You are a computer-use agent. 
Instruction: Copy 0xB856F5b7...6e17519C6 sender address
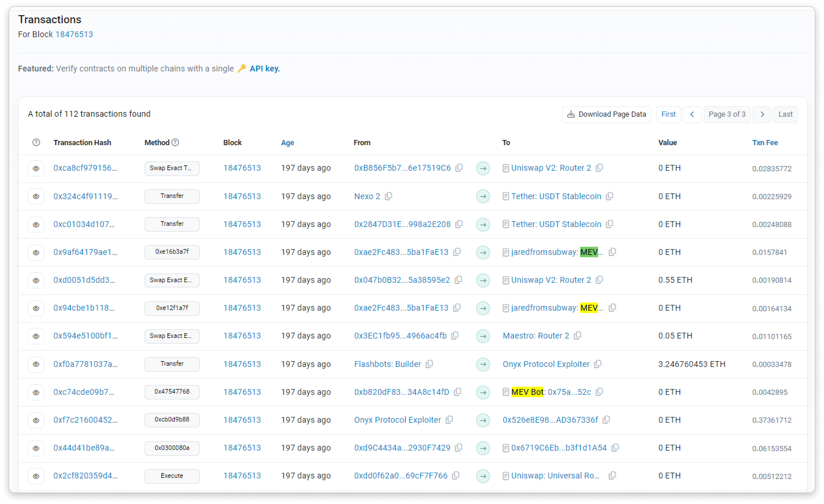(459, 168)
